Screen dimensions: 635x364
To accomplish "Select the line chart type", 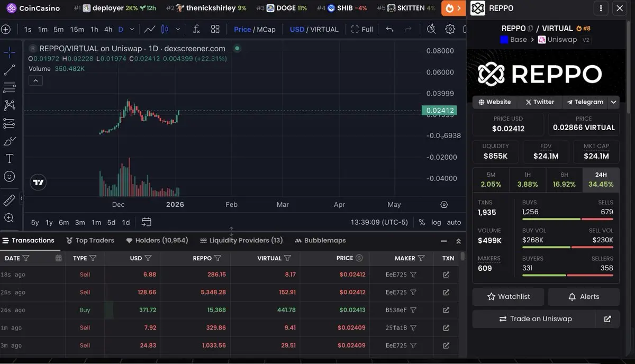I will click(x=150, y=29).
